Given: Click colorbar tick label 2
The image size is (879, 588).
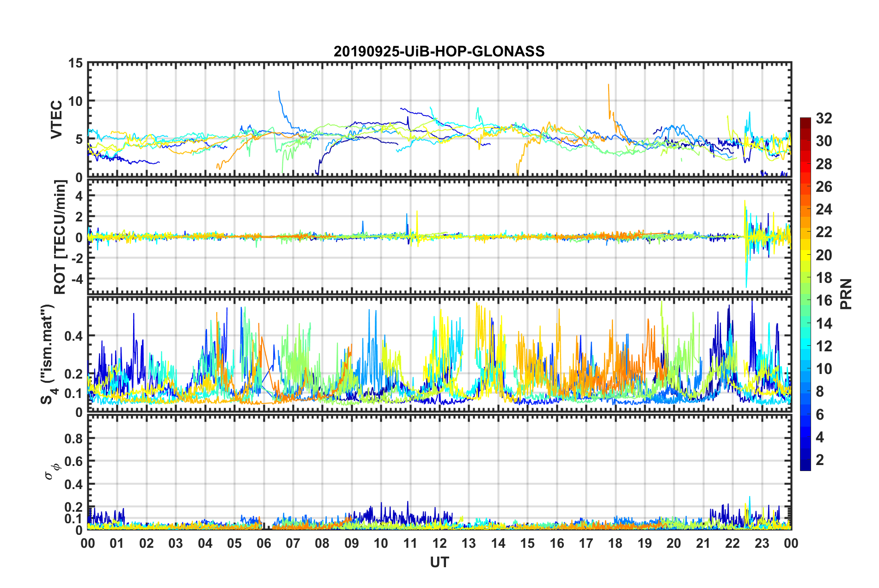Looking at the screenshot, I should 820,460.
